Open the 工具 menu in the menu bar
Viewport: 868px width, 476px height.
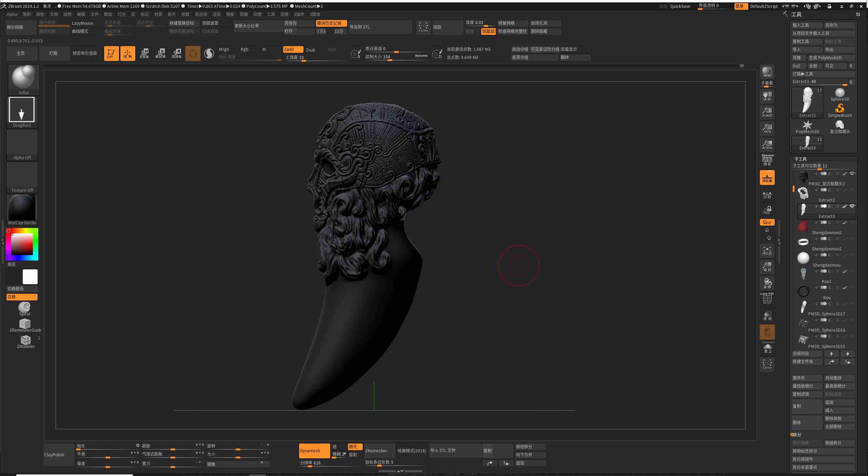(270, 14)
